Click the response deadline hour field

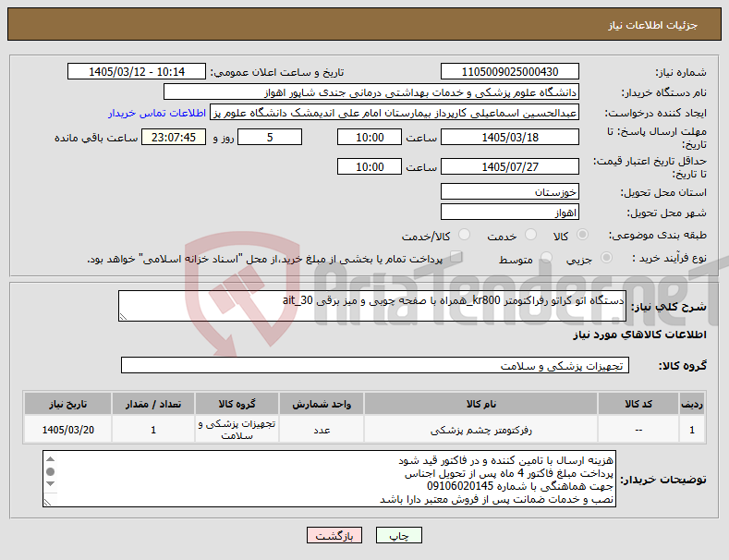pos(370,137)
